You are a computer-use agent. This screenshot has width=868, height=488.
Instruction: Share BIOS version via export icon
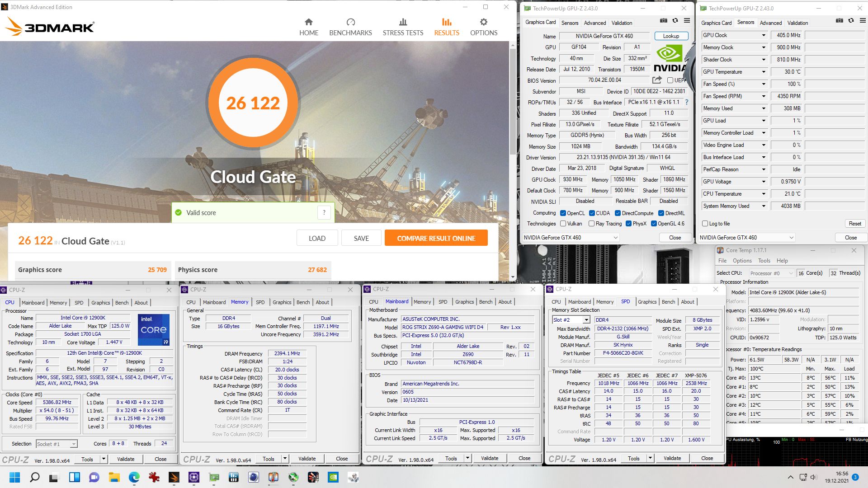pyautogui.click(x=657, y=80)
